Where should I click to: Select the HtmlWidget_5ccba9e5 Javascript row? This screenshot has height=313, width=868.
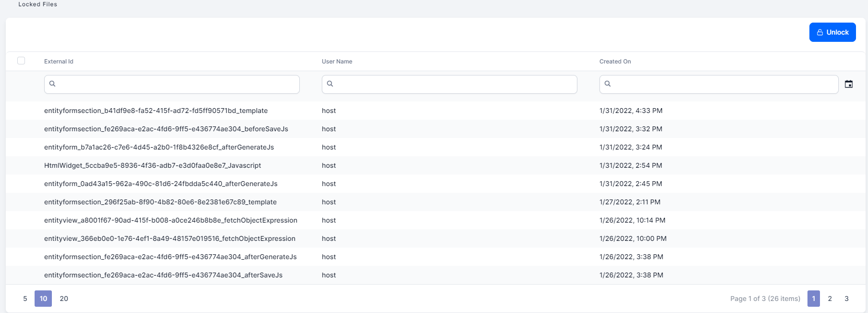[x=152, y=165]
